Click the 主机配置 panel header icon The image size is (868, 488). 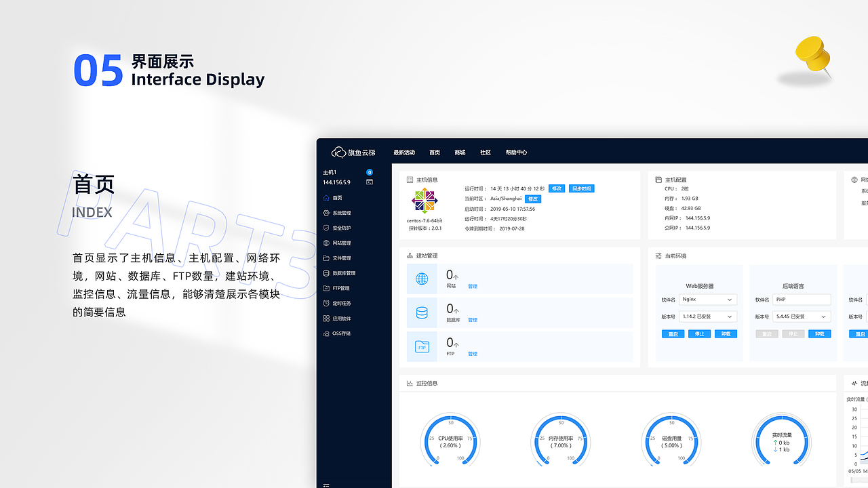point(658,180)
